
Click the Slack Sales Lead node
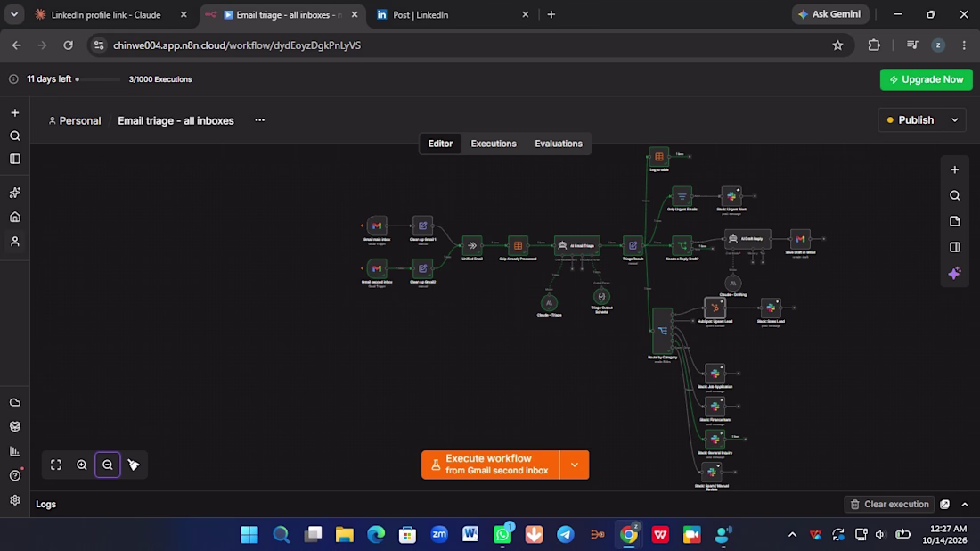pos(771,308)
